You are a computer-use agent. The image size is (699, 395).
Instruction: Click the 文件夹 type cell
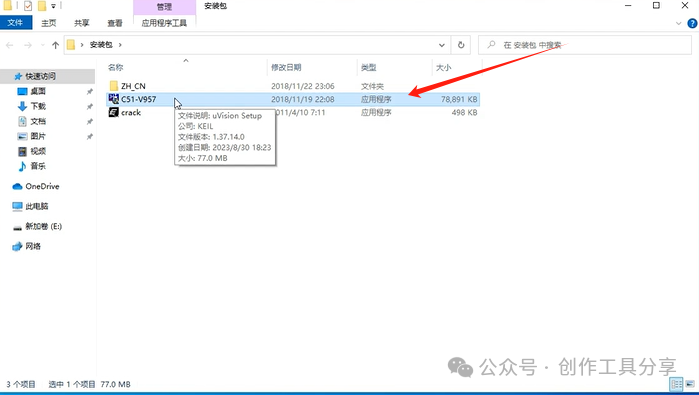[372, 86]
